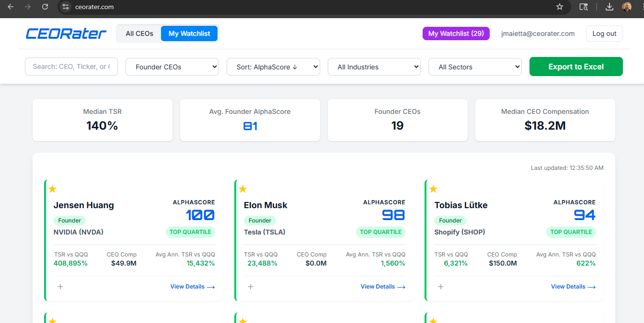Bookmark this page with the star icon
The image size is (644, 323).
click(559, 7)
